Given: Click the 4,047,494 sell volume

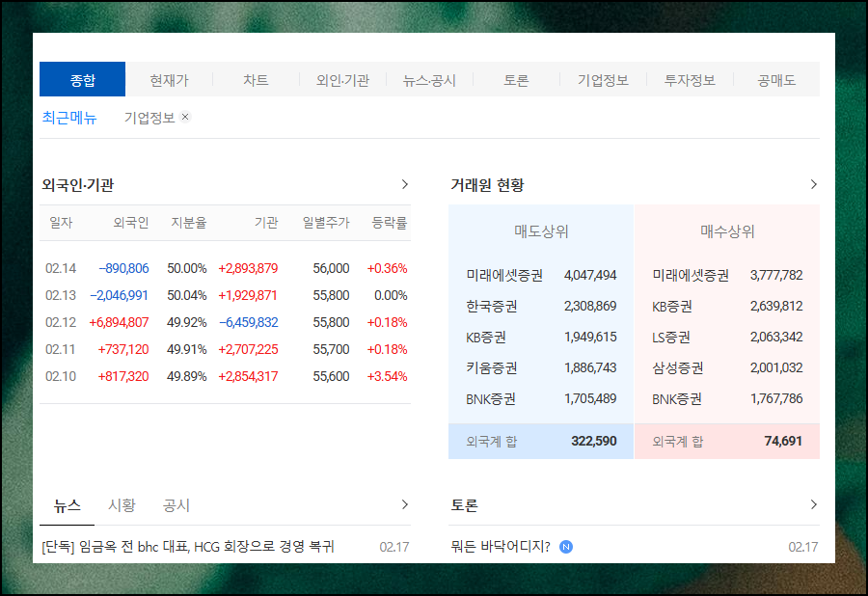Looking at the screenshot, I should (590, 275).
